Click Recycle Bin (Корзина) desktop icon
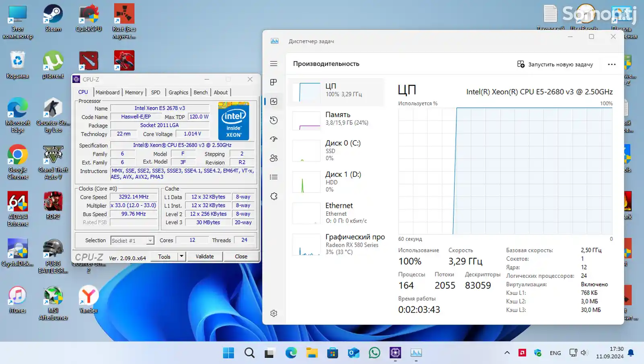This screenshot has height=364, width=644. pyautogui.click(x=18, y=65)
